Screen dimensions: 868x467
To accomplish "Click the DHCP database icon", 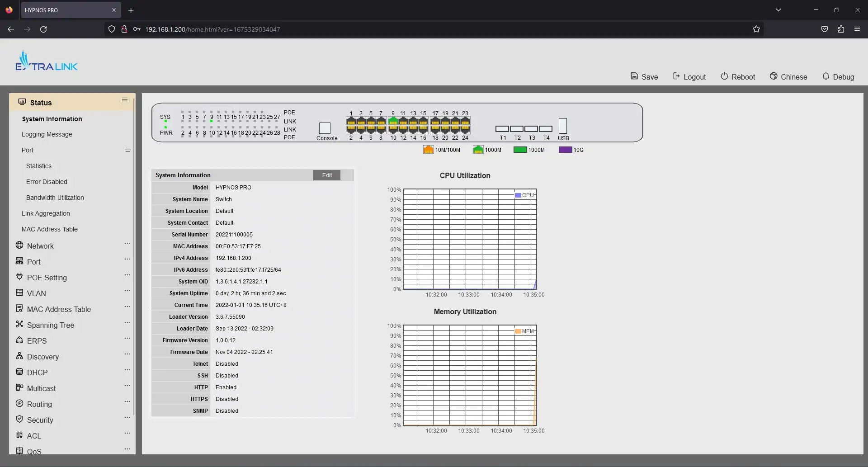I will 19,372.
